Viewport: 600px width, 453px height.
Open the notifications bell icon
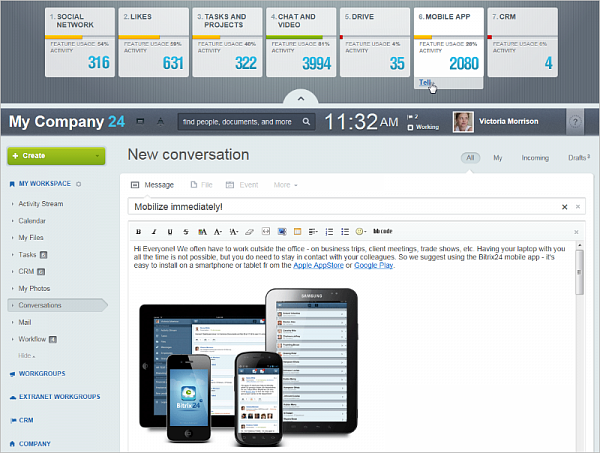tap(160, 121)
